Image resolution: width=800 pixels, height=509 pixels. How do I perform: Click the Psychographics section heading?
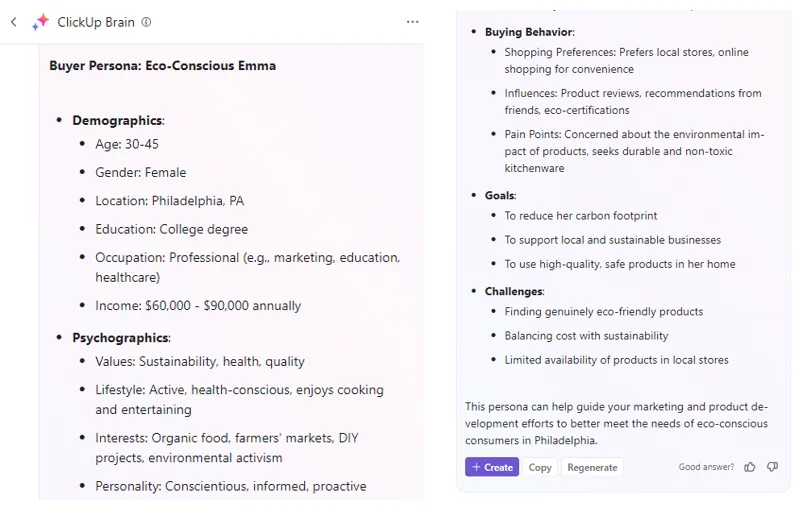[121, 338]
